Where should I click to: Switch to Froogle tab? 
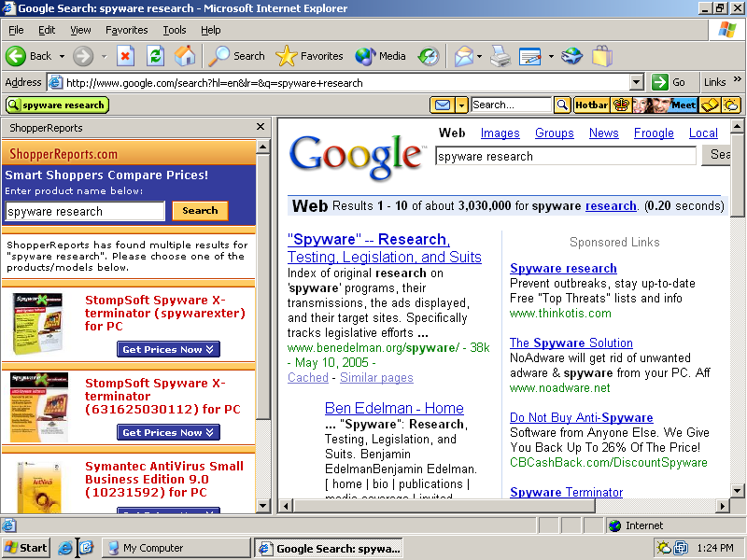pyautogui.click(x=654, y=133)
